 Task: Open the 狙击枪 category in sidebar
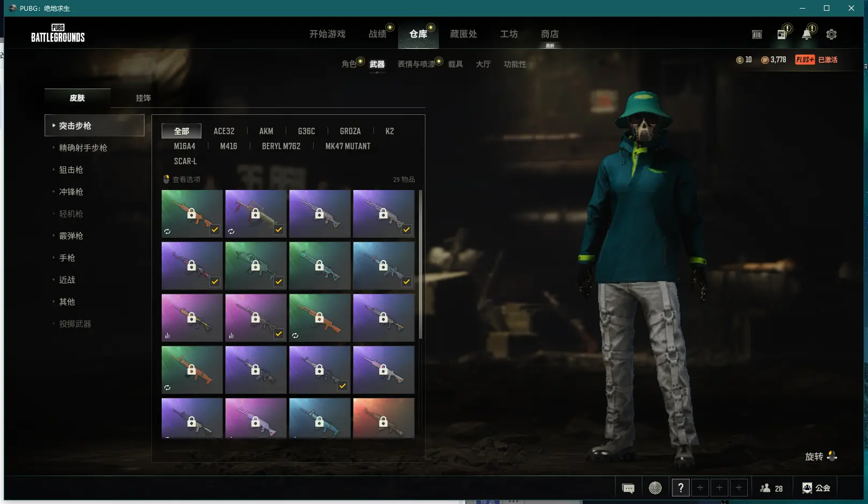click(x=71, y=170)
